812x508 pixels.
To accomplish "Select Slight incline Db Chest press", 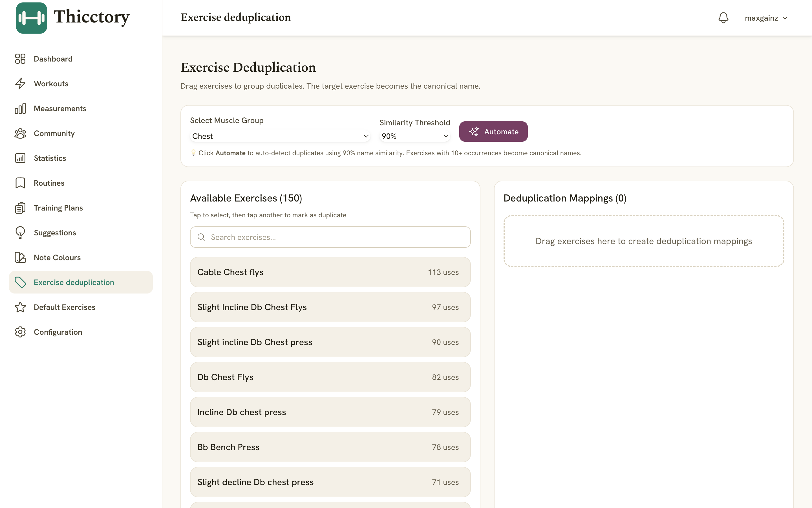I will click(330, 342).
